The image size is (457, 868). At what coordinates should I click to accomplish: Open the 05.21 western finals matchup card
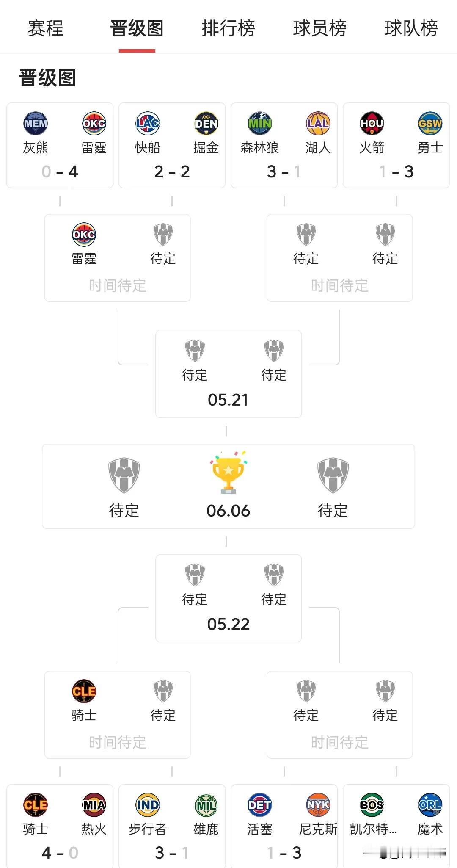coord(228,374)
